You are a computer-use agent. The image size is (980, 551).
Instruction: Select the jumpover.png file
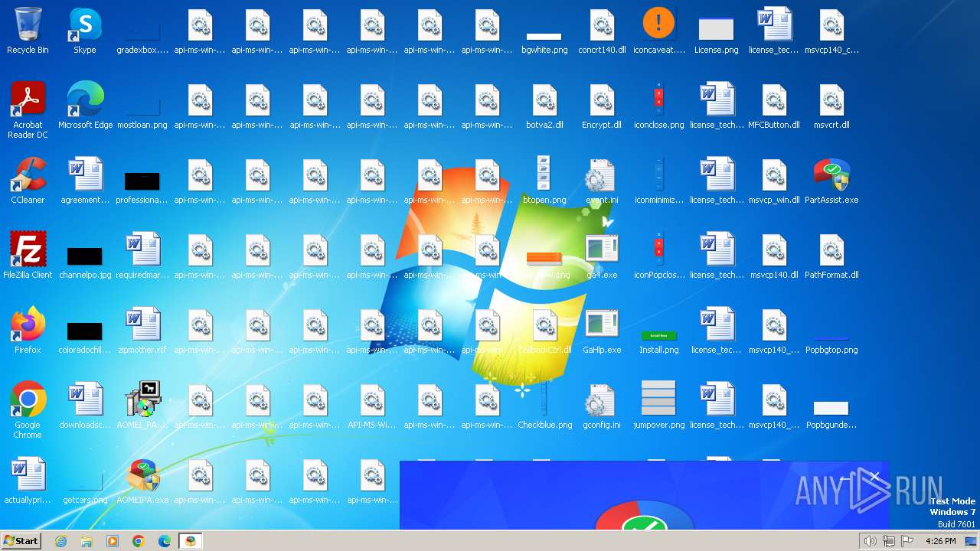pyautogui.click(x=659, y=406)
